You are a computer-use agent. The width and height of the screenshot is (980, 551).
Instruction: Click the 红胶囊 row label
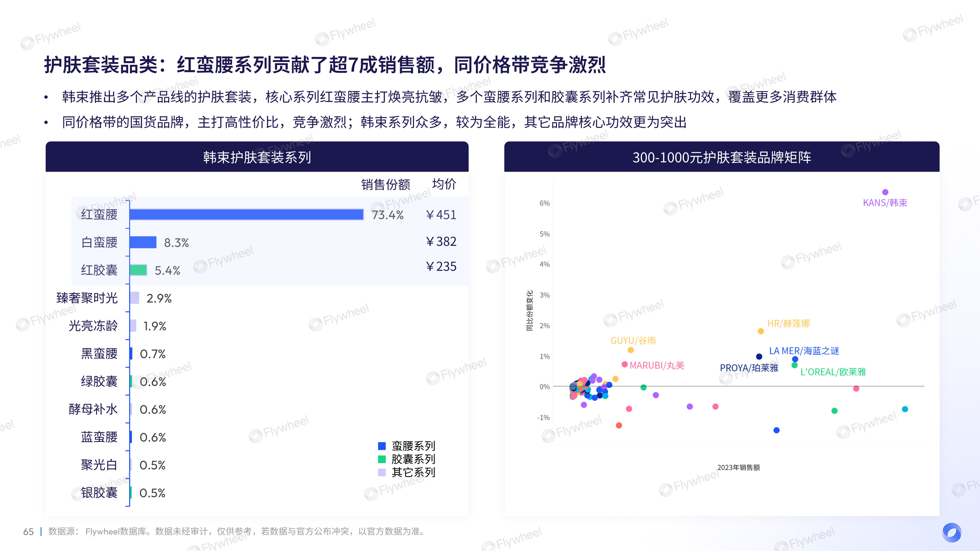tap(99, 270)
